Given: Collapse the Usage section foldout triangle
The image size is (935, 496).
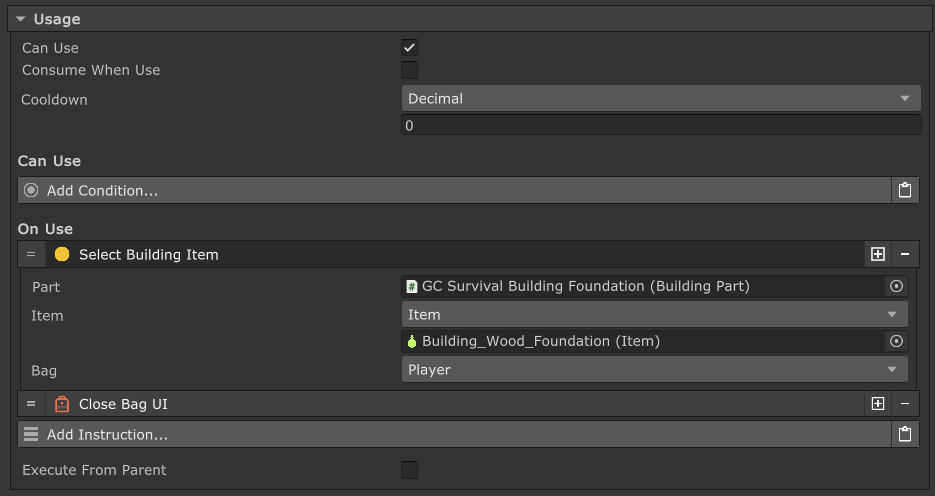Looking at the screenshot, I should [x=20, y=19].
